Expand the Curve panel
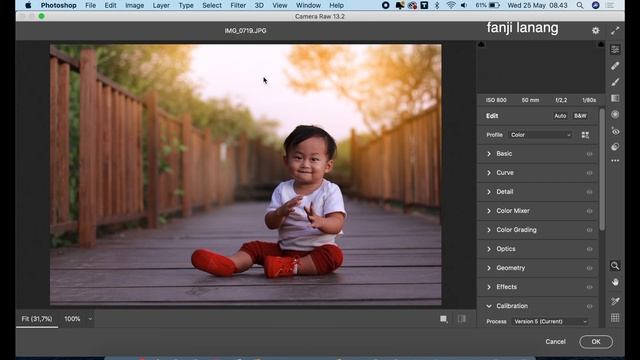 tap(489, 173)
